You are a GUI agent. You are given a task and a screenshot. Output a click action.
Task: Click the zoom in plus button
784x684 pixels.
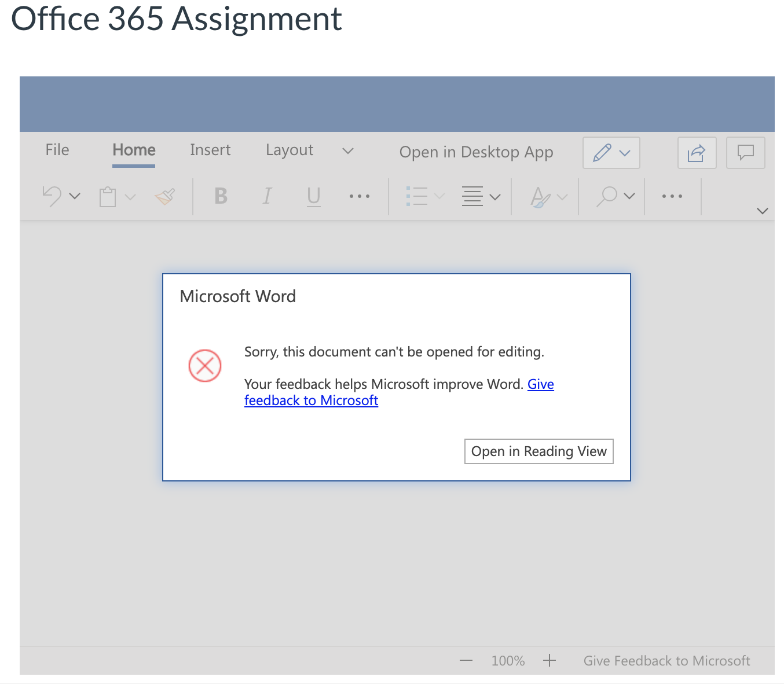[x=549, y=660]
